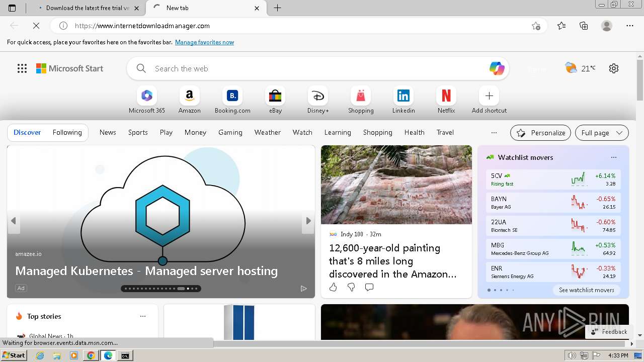Select the Sports category
The image size is (644, 362).
click(x=138, y=132)
